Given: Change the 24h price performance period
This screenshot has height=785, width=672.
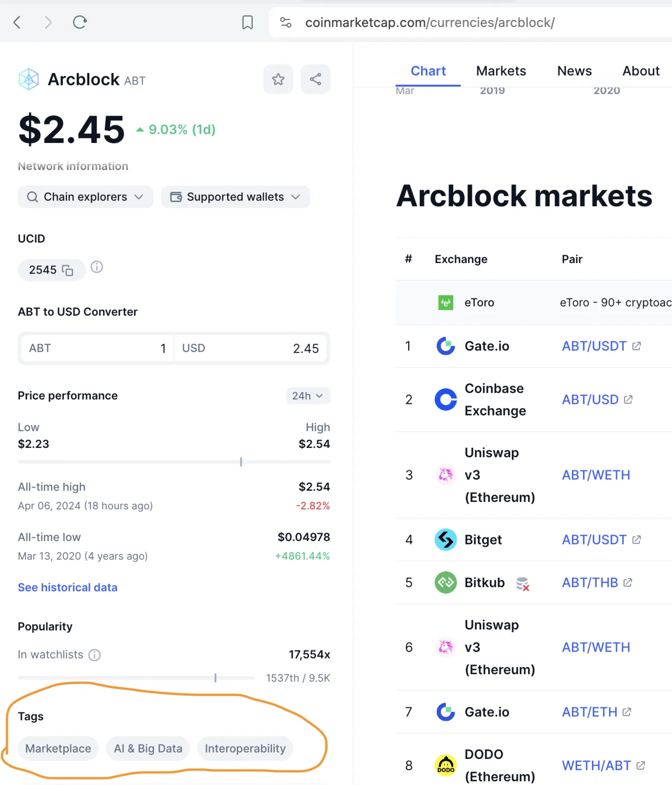Looking at the screenshot, I should tap(308, 396).
